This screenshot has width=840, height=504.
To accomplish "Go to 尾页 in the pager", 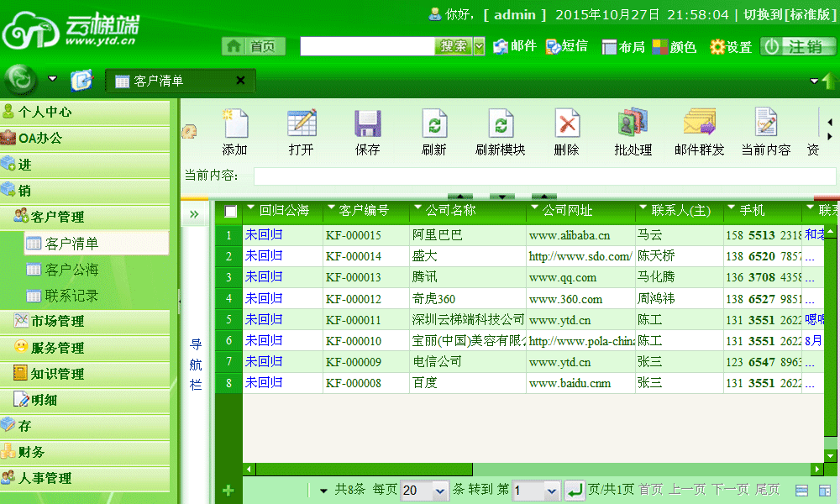I will click(x=767, y=490).
